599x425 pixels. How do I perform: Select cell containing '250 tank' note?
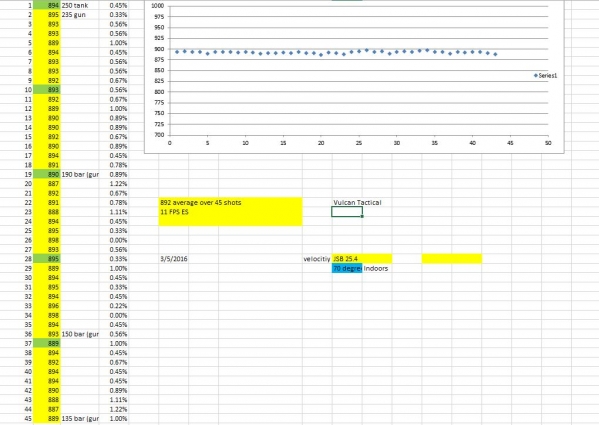click(x=79, y=5)
